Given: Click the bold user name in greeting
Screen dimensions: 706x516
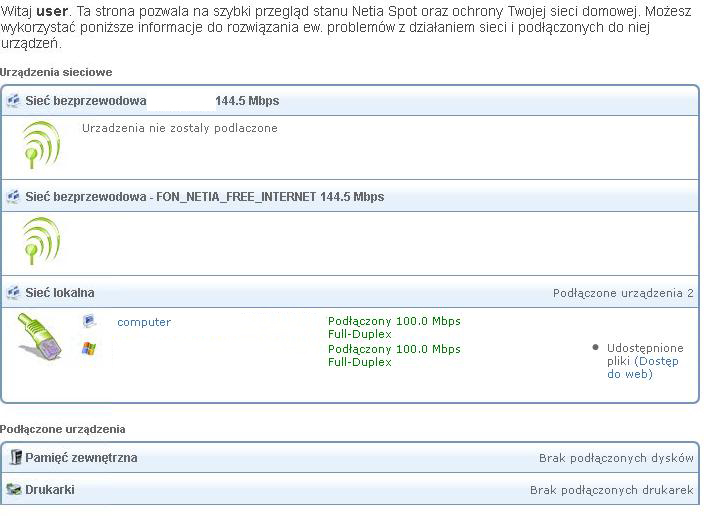Looking at the screenshot, I should click(x=52, y=11).
